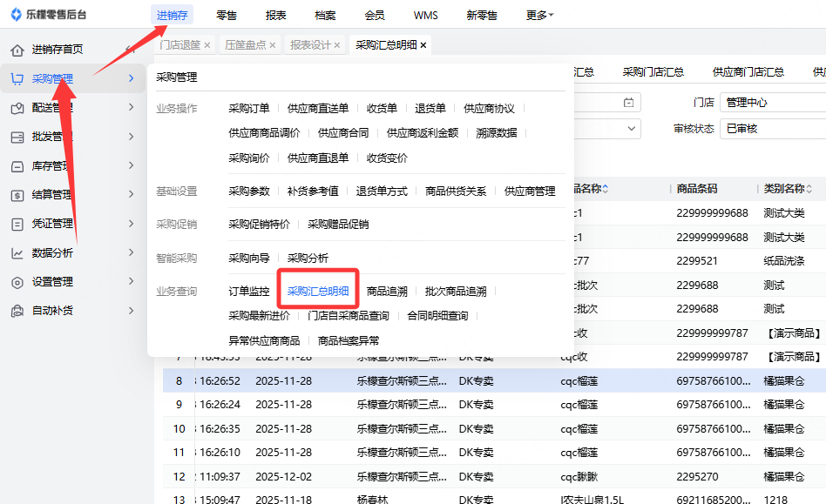Select the 报表 top menu
Viewport: 826px width, 504px height.
pyautogui.click(x=275, y=16)
